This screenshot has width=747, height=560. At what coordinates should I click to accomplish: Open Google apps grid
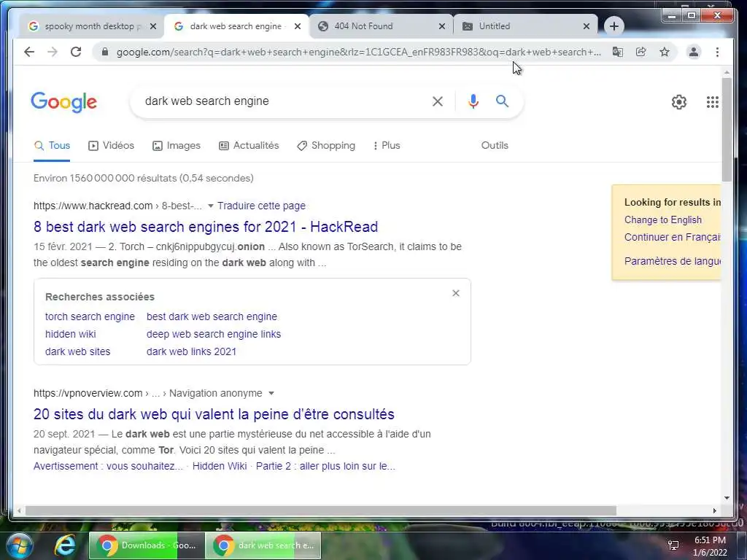pos(712,102)
